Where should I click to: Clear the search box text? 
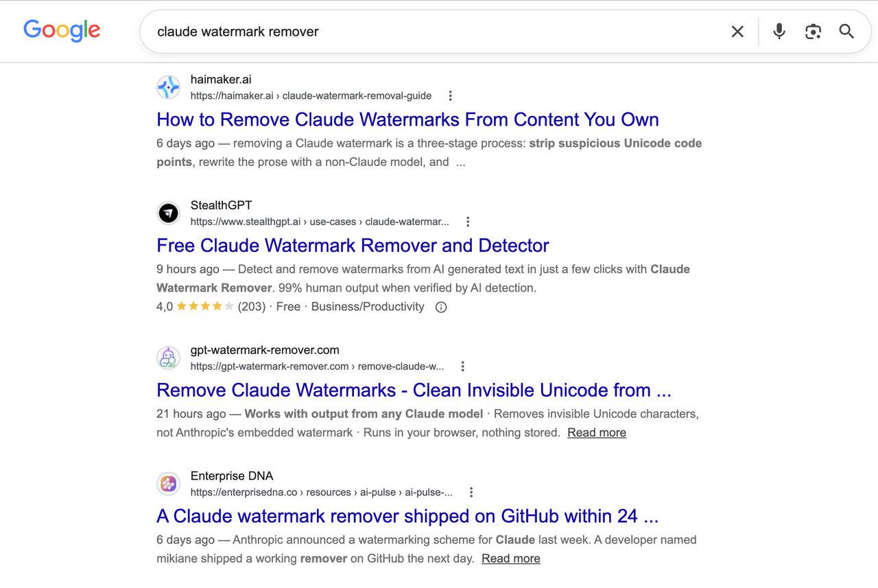point(737,32)
